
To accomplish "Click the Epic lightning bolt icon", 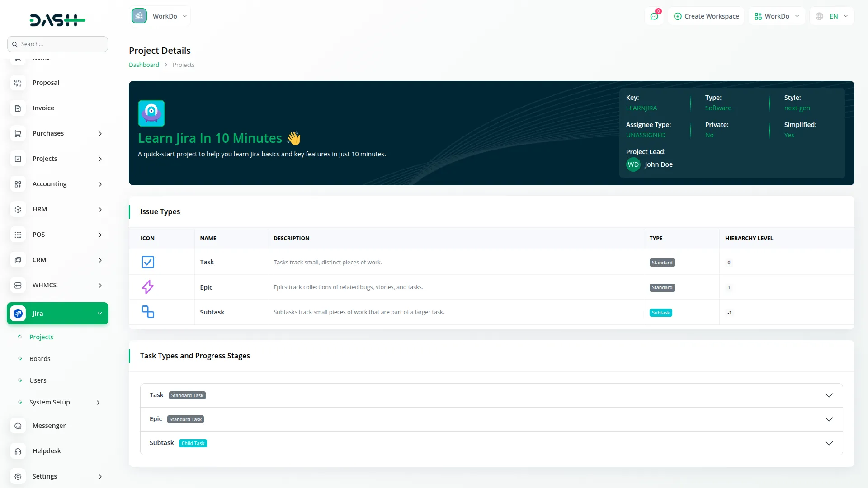I will (148, 287).
